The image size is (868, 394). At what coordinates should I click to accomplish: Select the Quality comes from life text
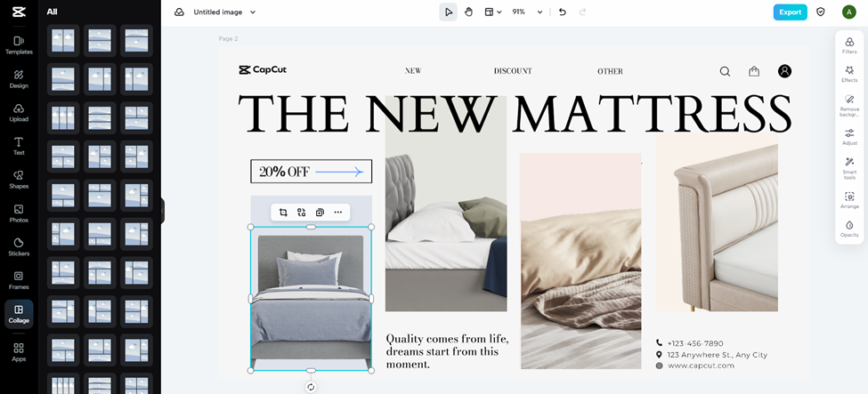click(447, 351)
